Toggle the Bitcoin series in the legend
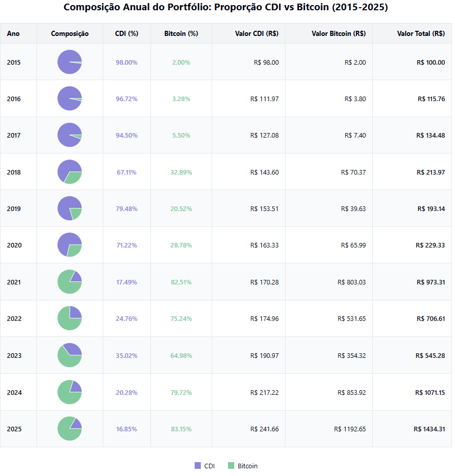455x476 pixels. [x=241, y=466]
